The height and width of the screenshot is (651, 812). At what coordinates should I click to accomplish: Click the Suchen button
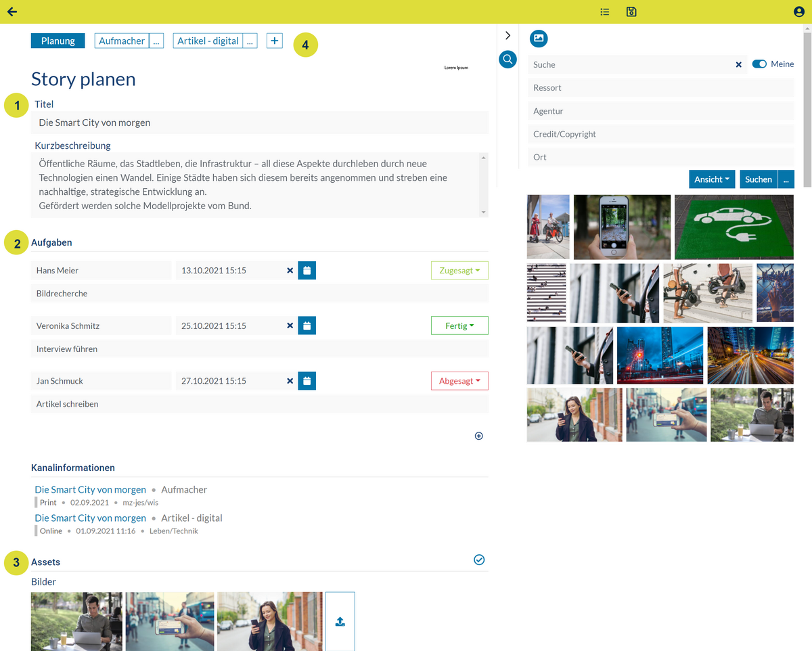click(759, 179)
